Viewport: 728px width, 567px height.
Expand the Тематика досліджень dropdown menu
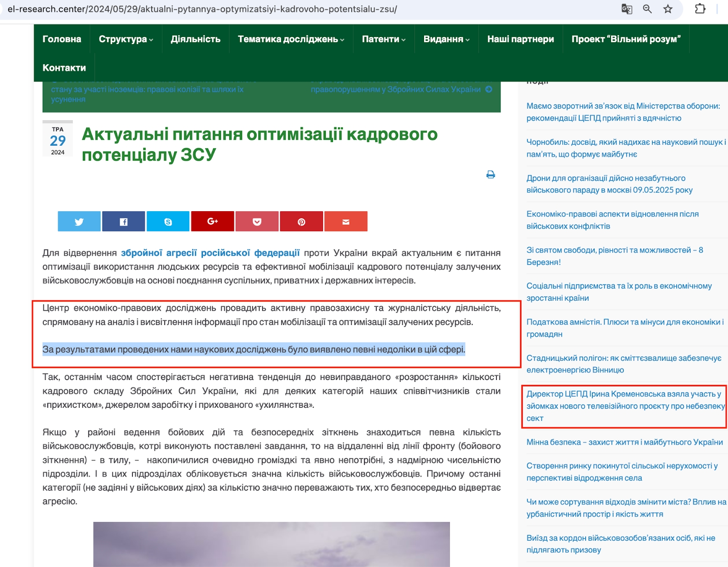click(x=291, y=39)
